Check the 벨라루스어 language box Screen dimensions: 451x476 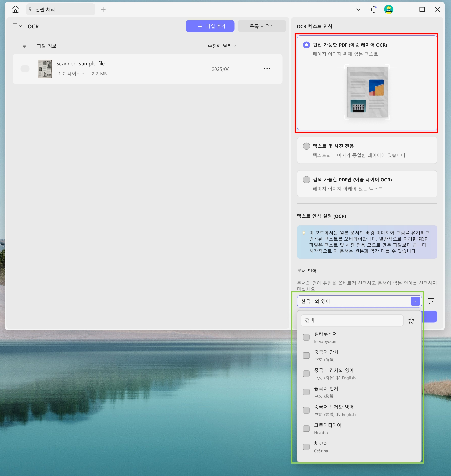[306, 337]
